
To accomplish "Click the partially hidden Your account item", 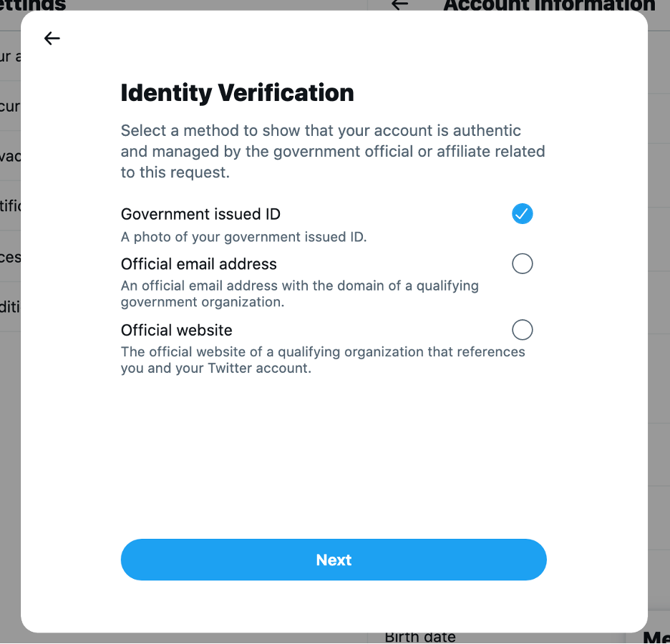I will [10, 57].
